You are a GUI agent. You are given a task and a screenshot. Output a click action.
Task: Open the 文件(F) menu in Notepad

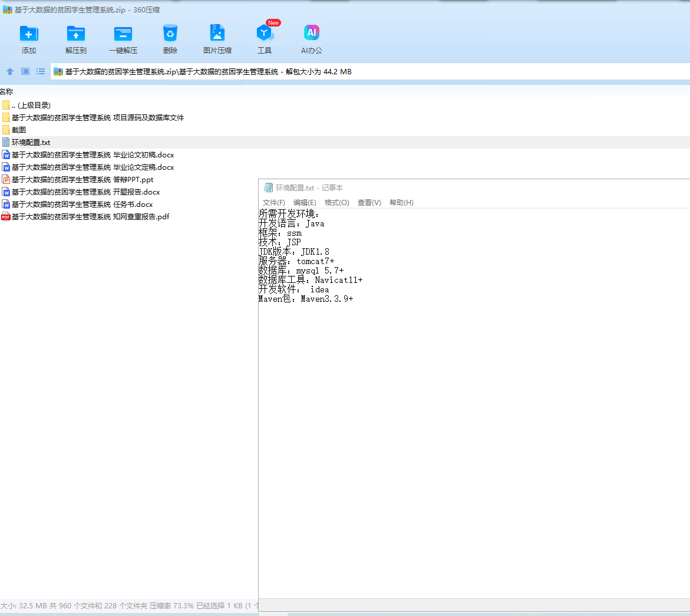[x=274, y=203]
